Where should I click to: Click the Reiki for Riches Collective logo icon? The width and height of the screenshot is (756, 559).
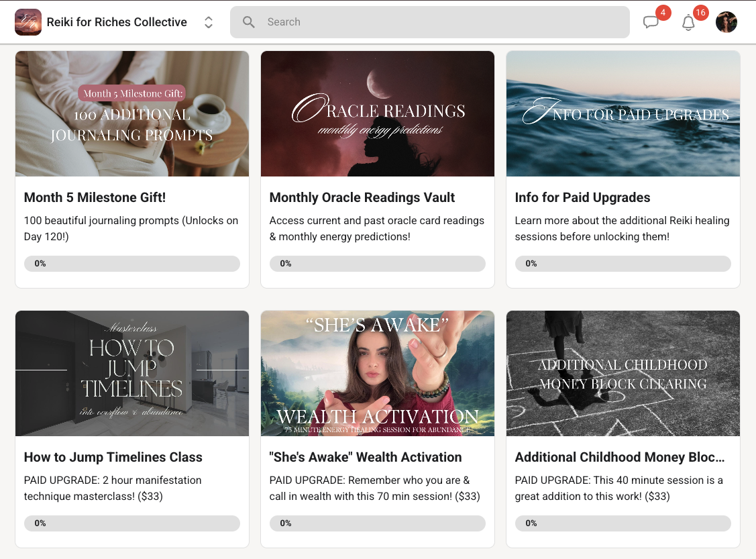pos(28,22)
